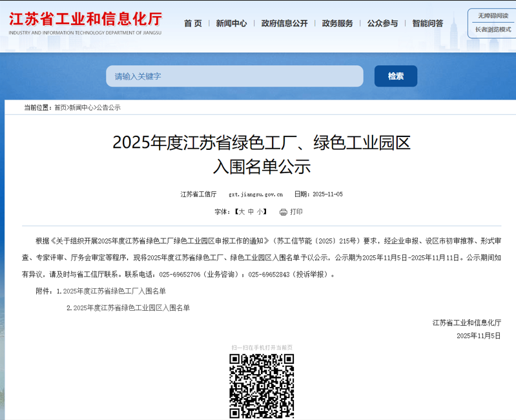Image resolution: width=516 pixels, height=420 pixels.
Task: Expand the 政务服务 menu
Action: pyautogui.click(x=337, y=23)
